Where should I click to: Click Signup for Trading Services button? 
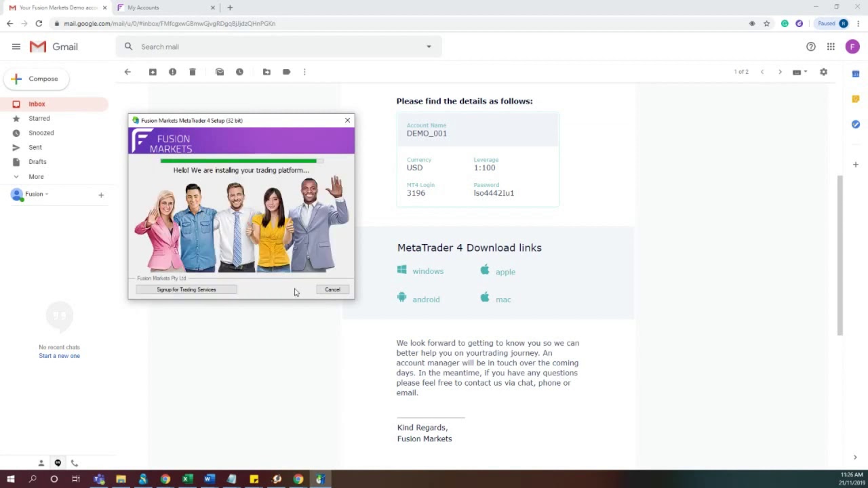(x=186, y=289)
